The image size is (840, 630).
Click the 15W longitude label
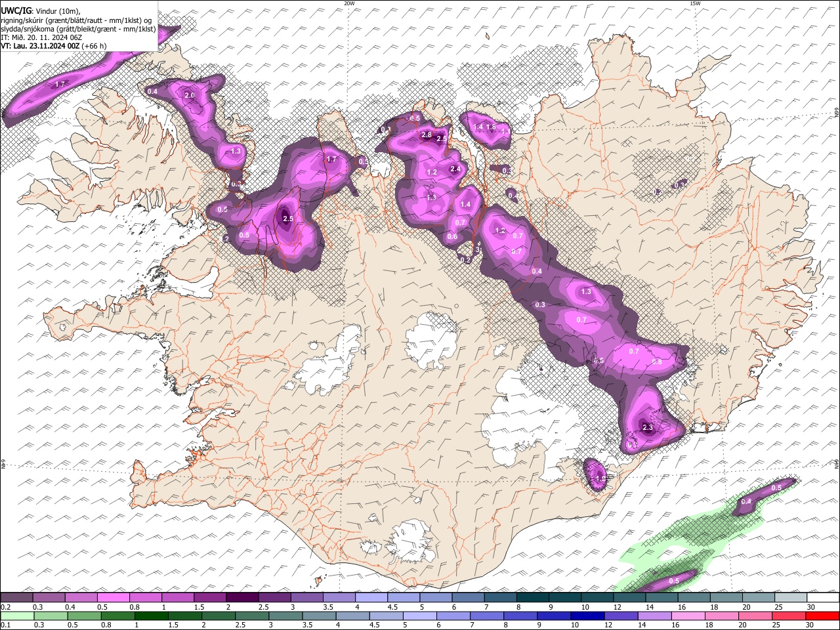pos(695,3)
